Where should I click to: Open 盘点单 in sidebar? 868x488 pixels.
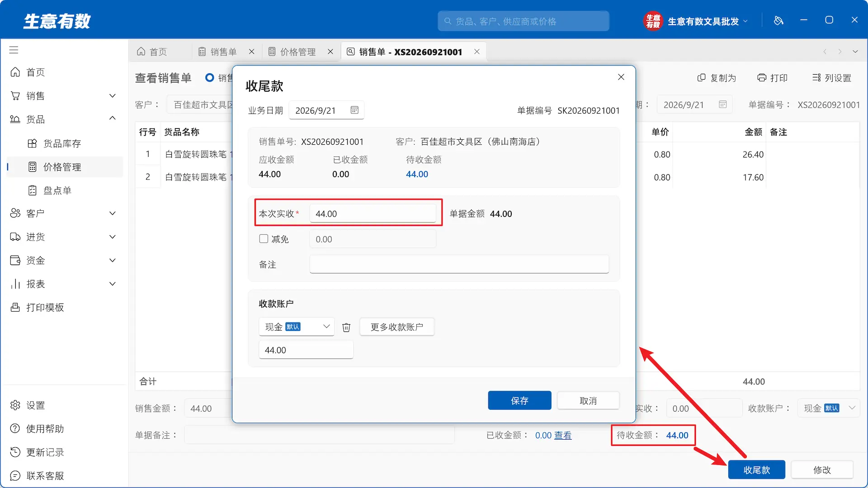point(63,190)
